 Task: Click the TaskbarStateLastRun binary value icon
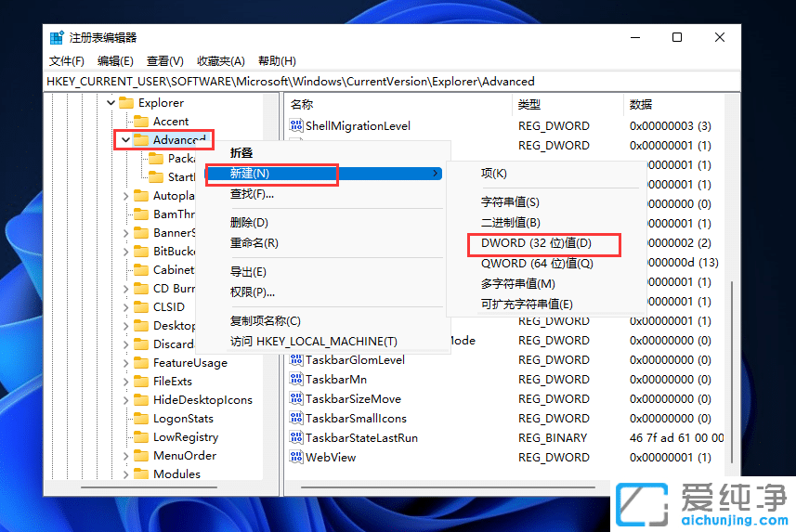pyautogui.click(x=296, y=437)
